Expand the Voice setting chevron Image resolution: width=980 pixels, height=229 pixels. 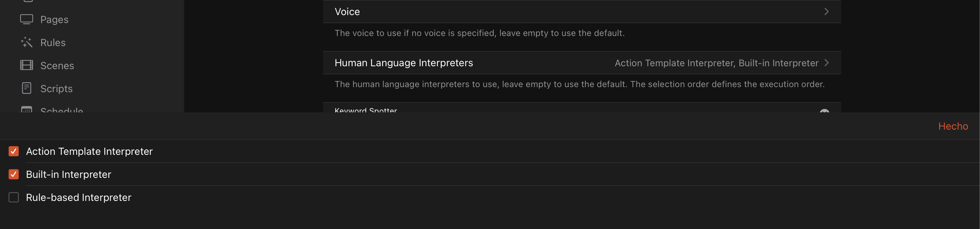826,12
